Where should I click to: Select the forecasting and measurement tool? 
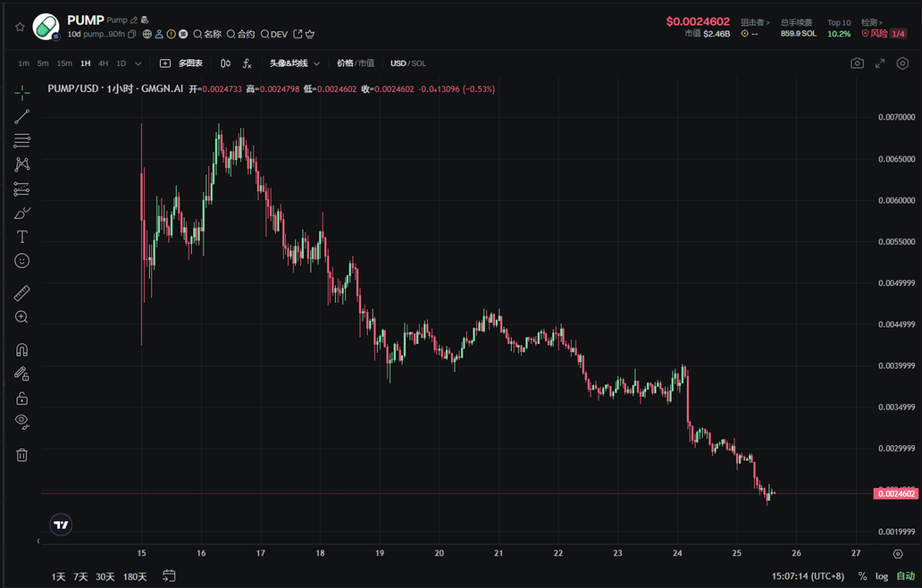[x=21, y=189]
